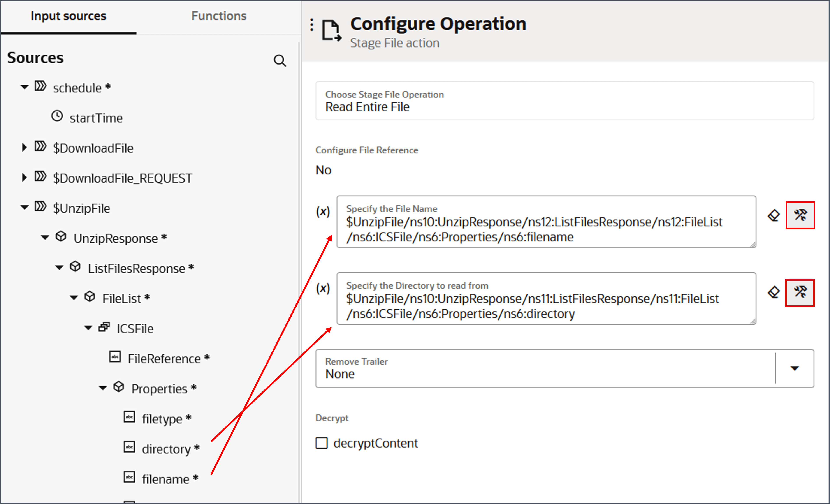
Task: Click the Stage File action page icon
Action: coord(331,30)
